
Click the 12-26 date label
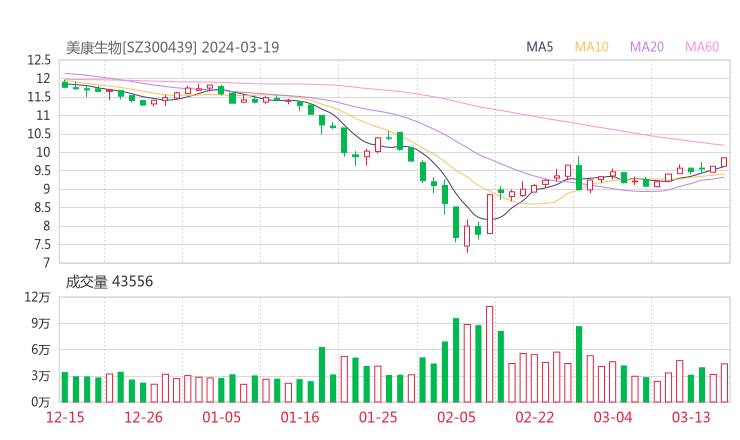point(143,417)
